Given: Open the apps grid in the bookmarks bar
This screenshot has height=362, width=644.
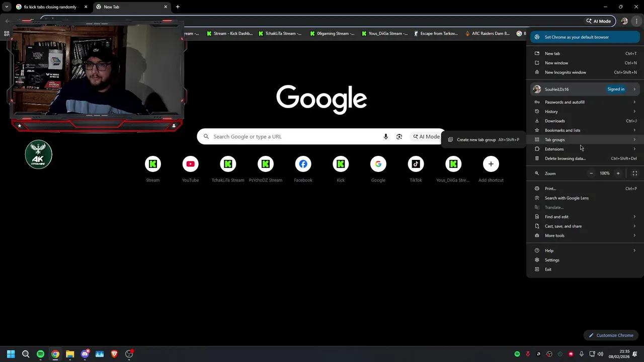Looking at the screenshot, I should [7, 34].
